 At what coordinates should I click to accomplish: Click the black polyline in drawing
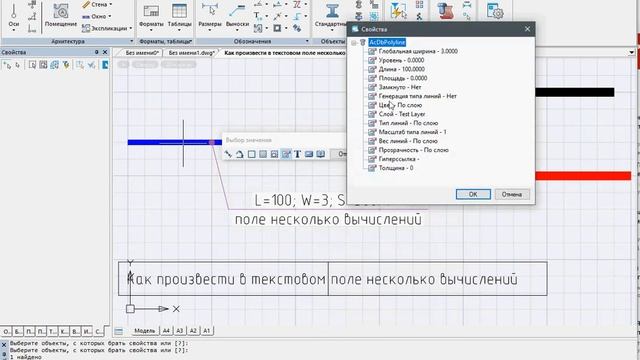point(575,92)
